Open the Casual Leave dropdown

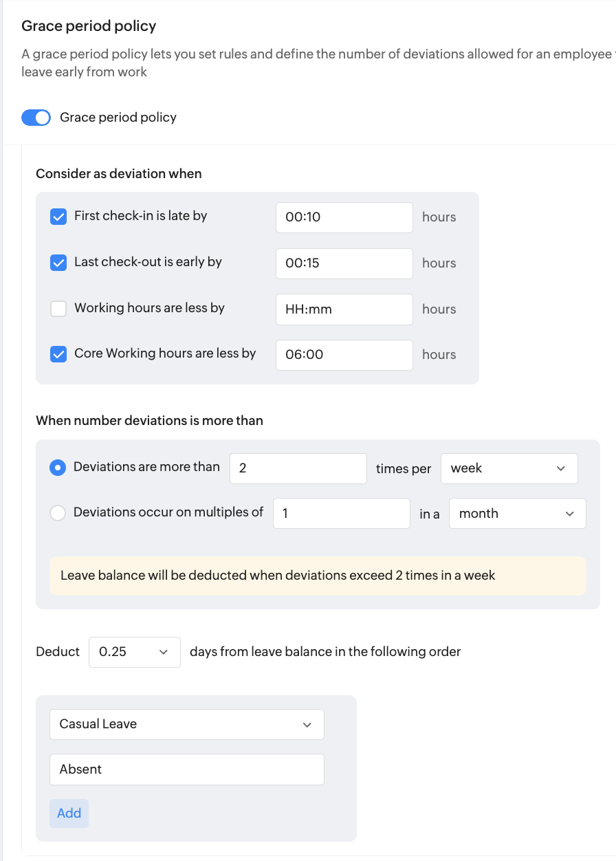point(186,724)
